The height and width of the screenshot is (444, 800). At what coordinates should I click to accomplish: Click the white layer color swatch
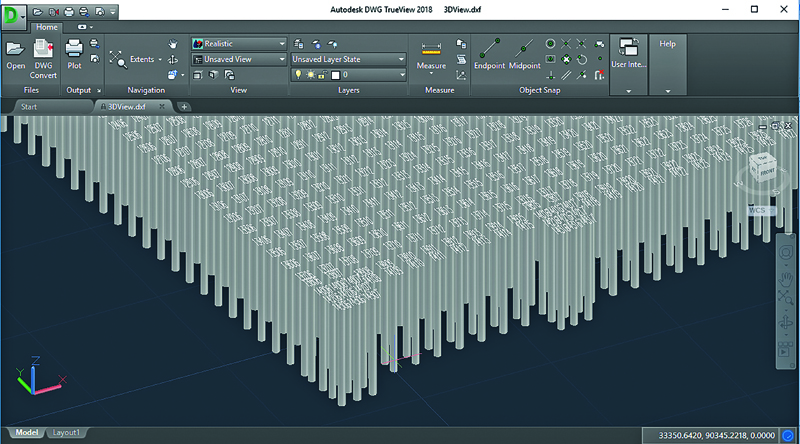point(335,75)
